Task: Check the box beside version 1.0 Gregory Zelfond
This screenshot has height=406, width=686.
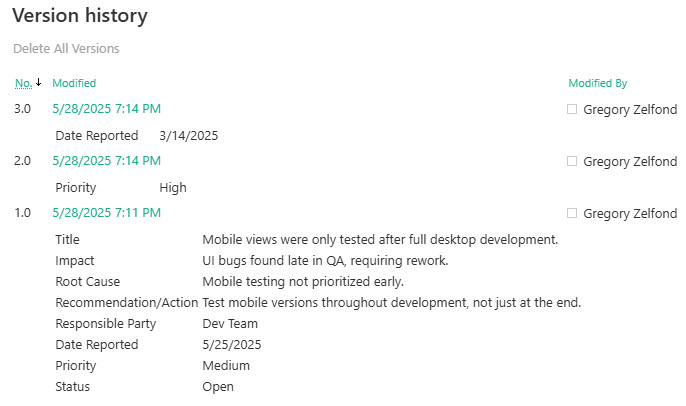Action: click(x=572, y=213)
